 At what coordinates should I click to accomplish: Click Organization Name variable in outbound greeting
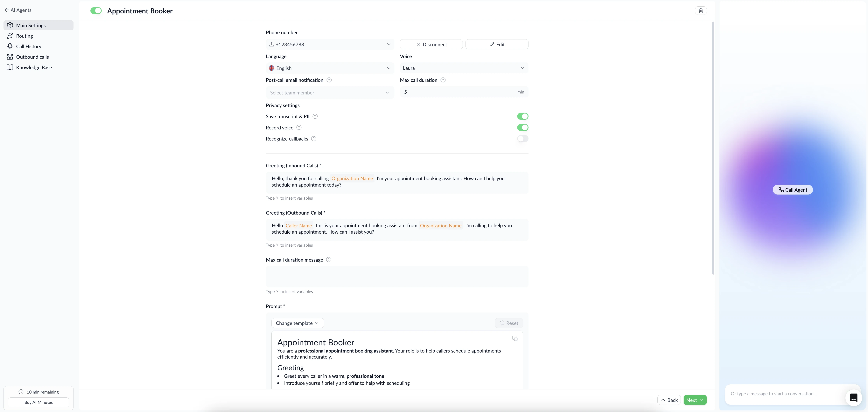point(440,226)
